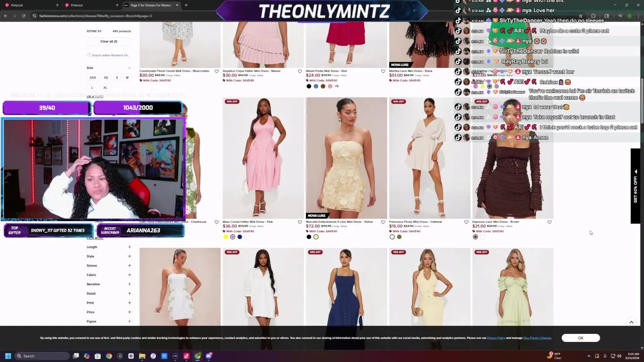644x362 pixels.
Task: Open the volume control in system tray
Action: pyautogui.click(x=619, y=356)
